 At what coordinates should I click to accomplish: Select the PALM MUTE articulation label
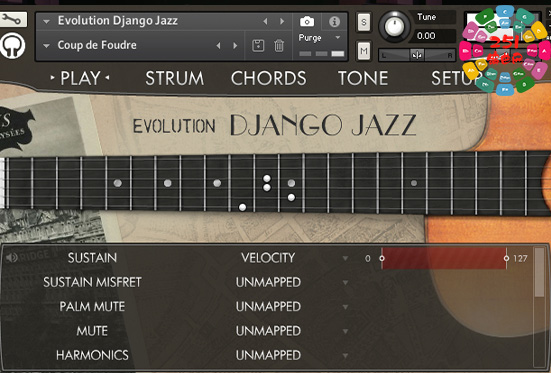coord(92,306)
